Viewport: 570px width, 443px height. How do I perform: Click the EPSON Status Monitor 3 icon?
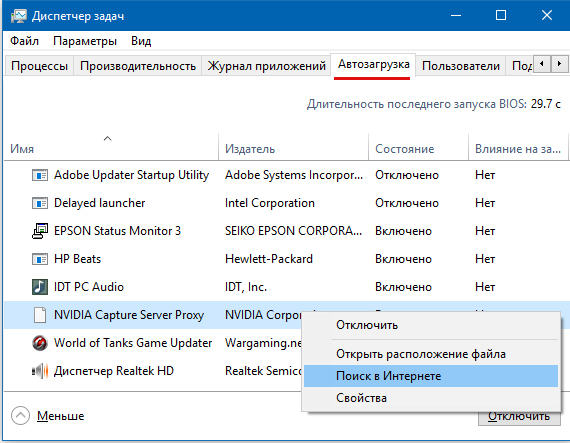tap(40, 231)
